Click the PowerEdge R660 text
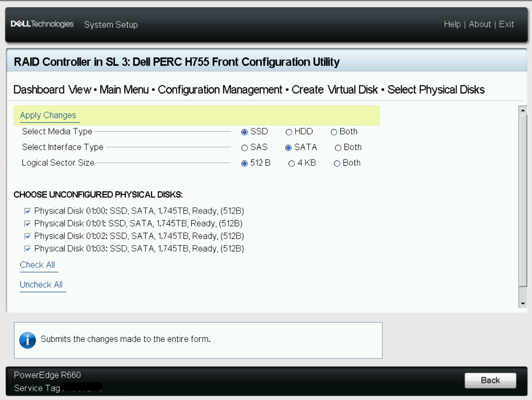The image size is (532, 400). pos(47,375)
